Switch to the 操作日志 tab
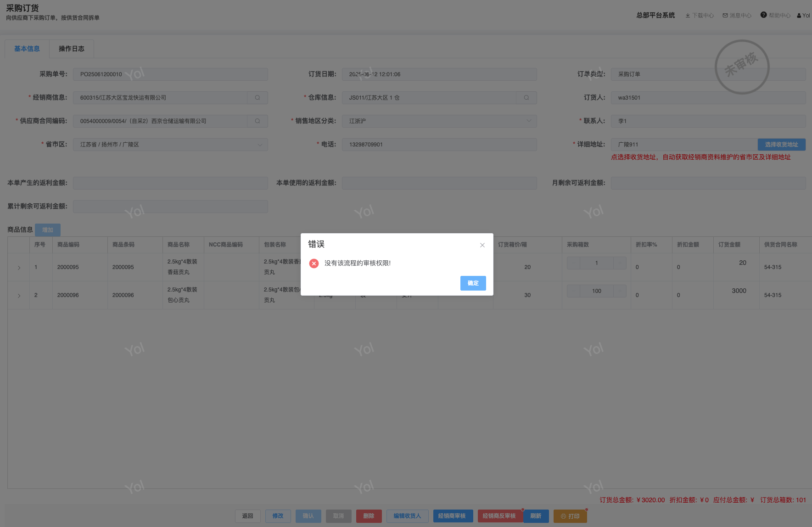812x527 pixels. pyautogui.click(x=72, y=49)
